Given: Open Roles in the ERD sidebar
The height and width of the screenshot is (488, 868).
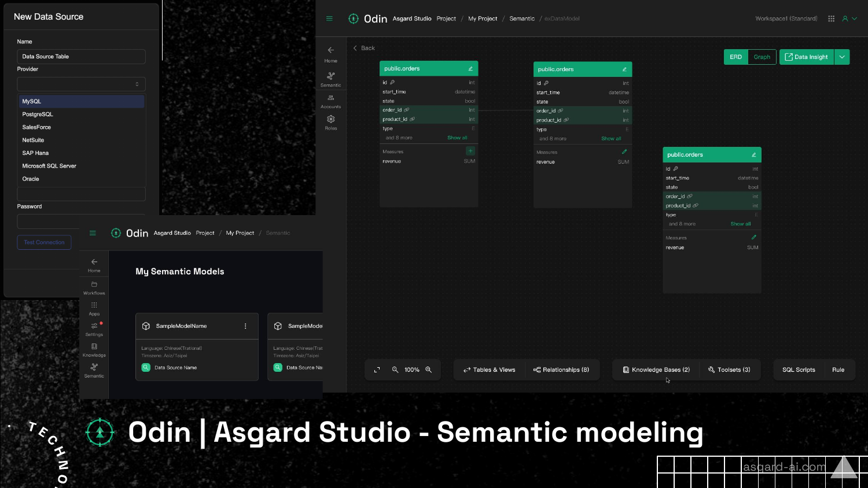Looking at the screenshot, I should (331, 123).
